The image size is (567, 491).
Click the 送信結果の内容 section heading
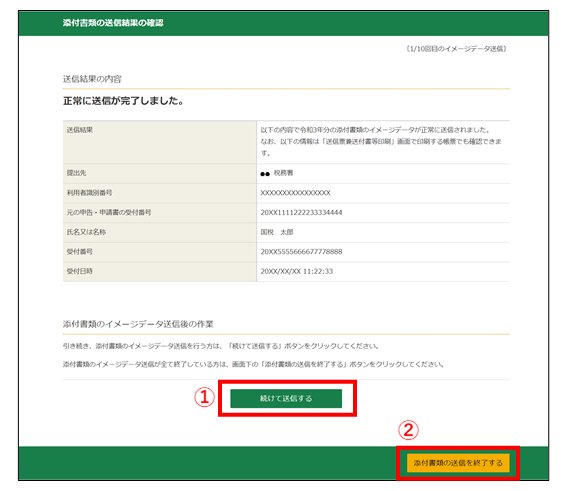[x=92, y=79]
